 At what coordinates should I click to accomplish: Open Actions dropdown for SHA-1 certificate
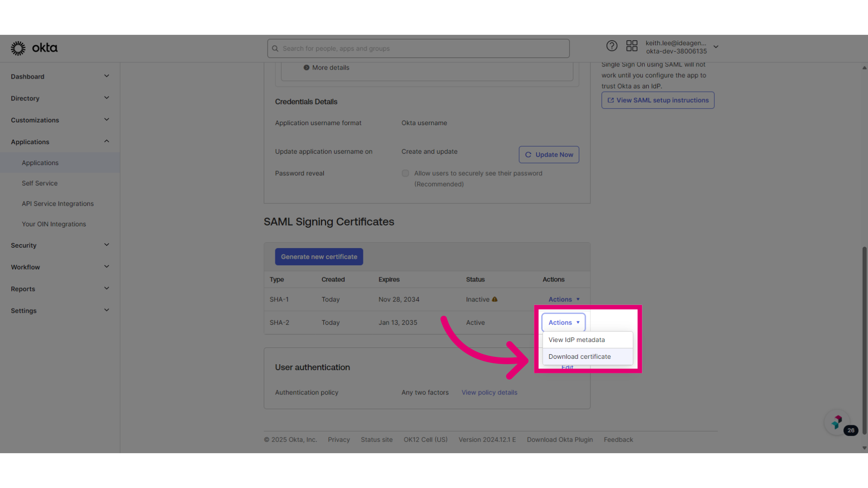[564, 299]
